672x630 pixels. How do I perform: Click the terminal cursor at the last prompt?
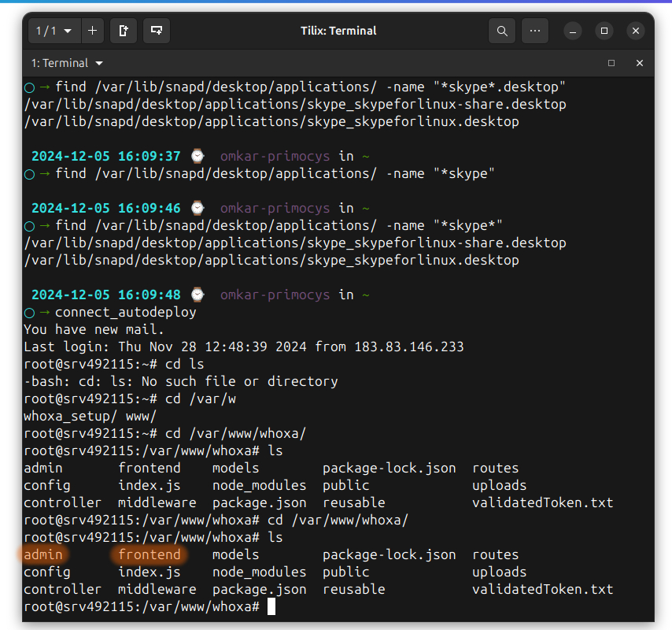click(271, 606)
